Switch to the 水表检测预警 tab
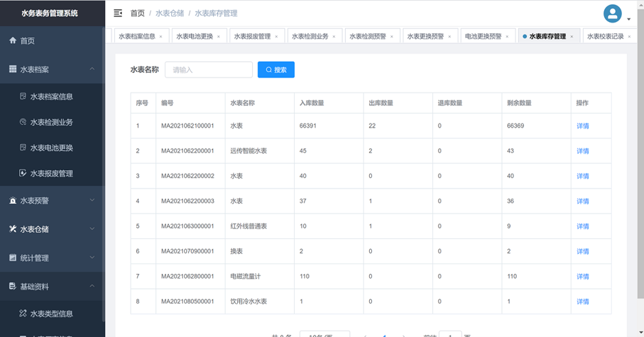The width and height of the screenshot is (644, 337). point(368,36)
